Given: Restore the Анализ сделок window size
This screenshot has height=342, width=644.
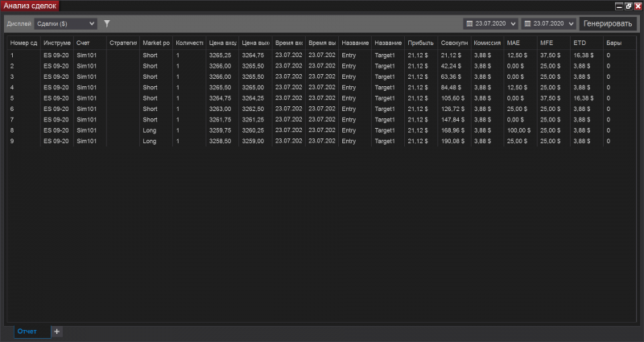Looking at the screenshot, I should tap(629, 6).
